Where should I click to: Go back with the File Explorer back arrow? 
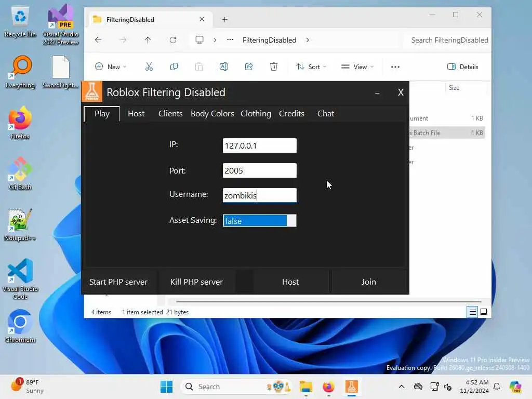click(98, 40)
